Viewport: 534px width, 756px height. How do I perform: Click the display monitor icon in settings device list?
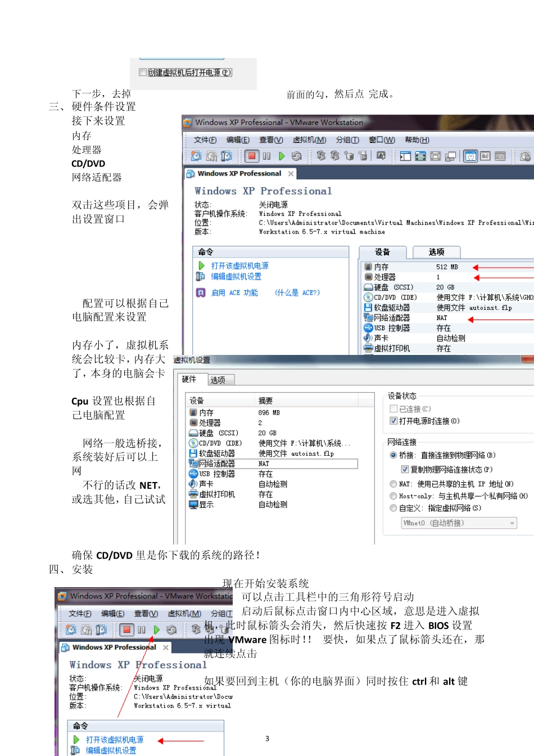point(193,505)
